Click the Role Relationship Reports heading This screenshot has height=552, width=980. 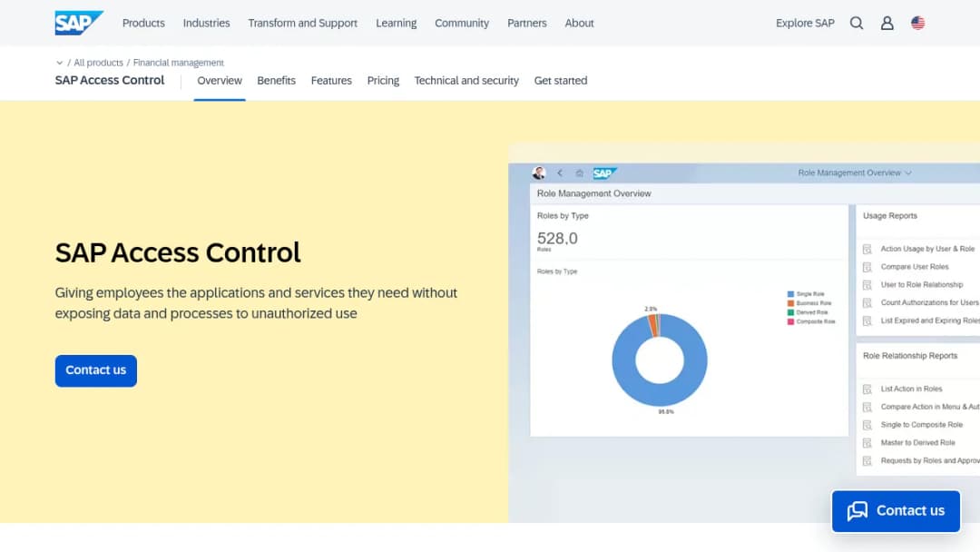(x=910, y=356)
